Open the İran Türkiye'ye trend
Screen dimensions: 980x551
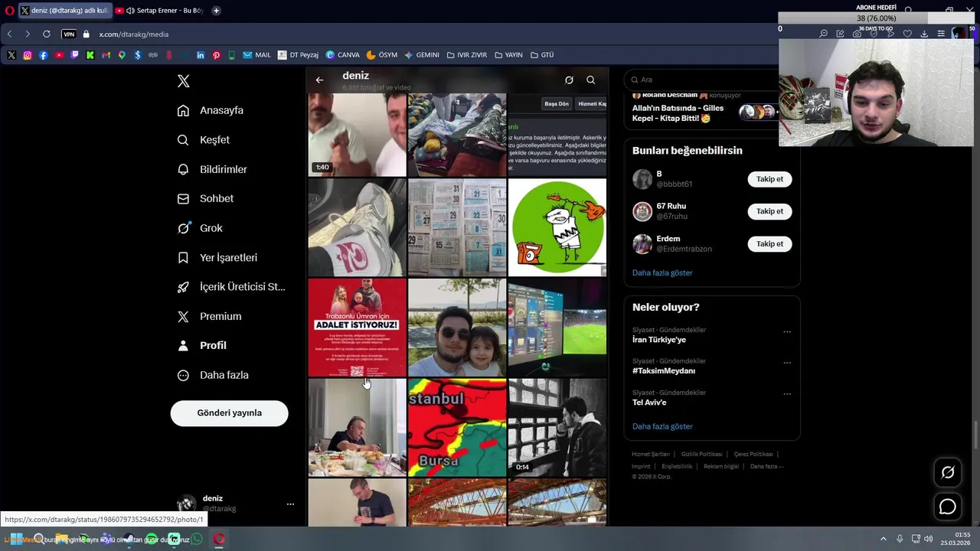(659, 340)
